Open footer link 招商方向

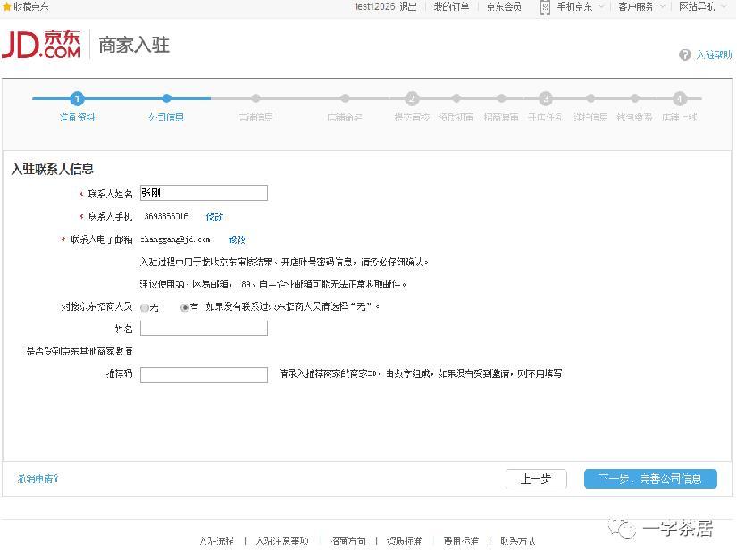click(x=348, y=540)
